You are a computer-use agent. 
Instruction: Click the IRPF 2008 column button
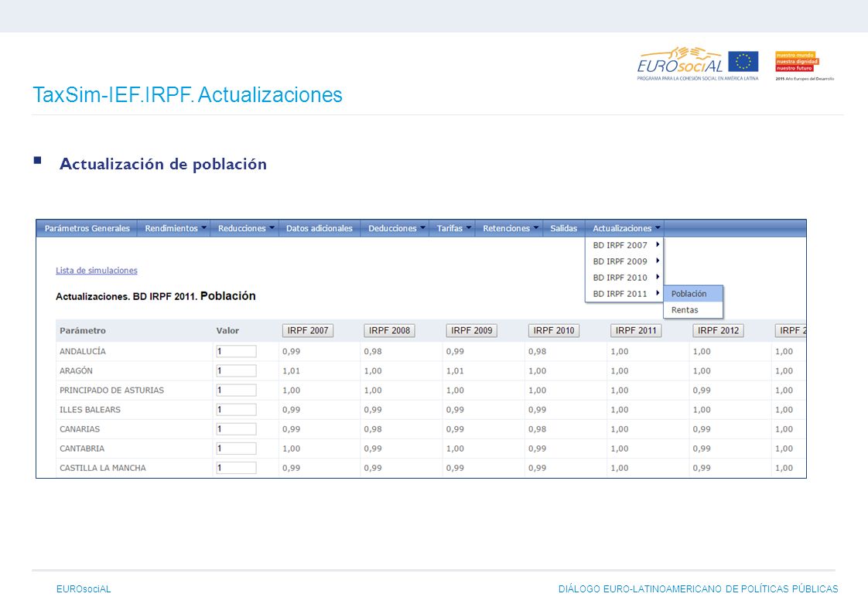tap(390, 331)
